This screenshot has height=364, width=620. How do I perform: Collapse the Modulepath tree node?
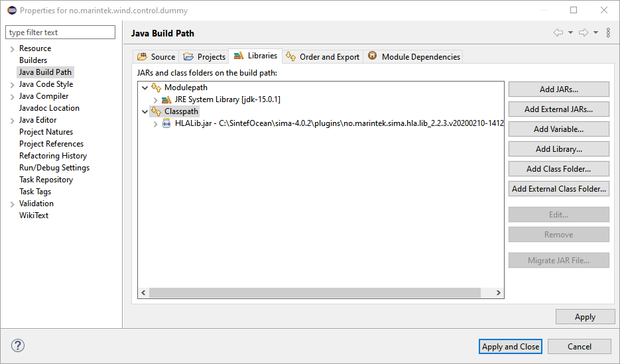point(145,88)
